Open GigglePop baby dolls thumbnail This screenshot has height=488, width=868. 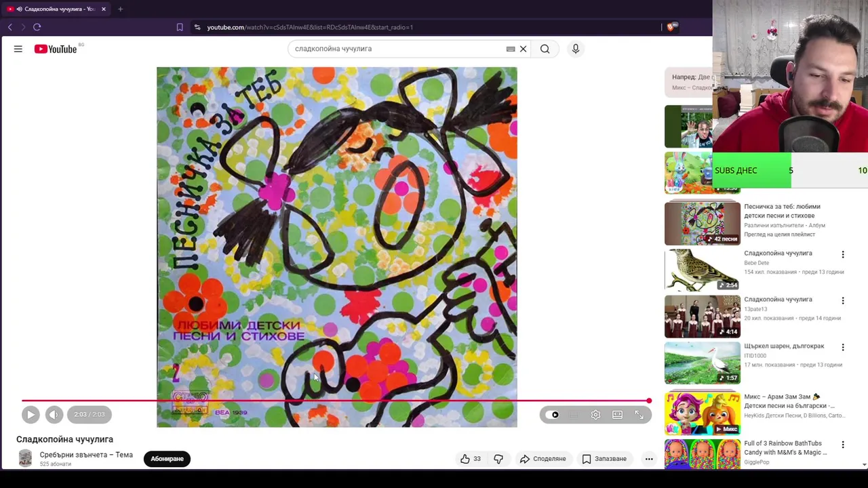tap(703, 454)
